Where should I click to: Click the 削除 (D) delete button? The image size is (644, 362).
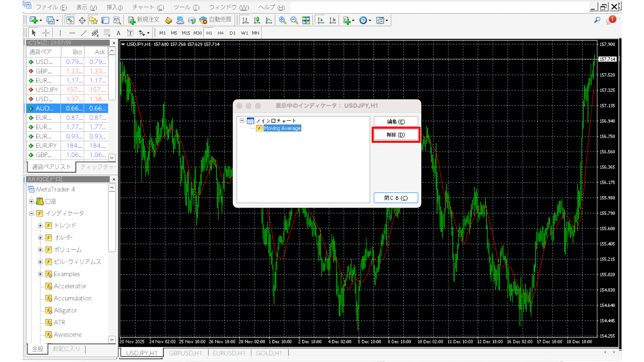pos(396,135)
